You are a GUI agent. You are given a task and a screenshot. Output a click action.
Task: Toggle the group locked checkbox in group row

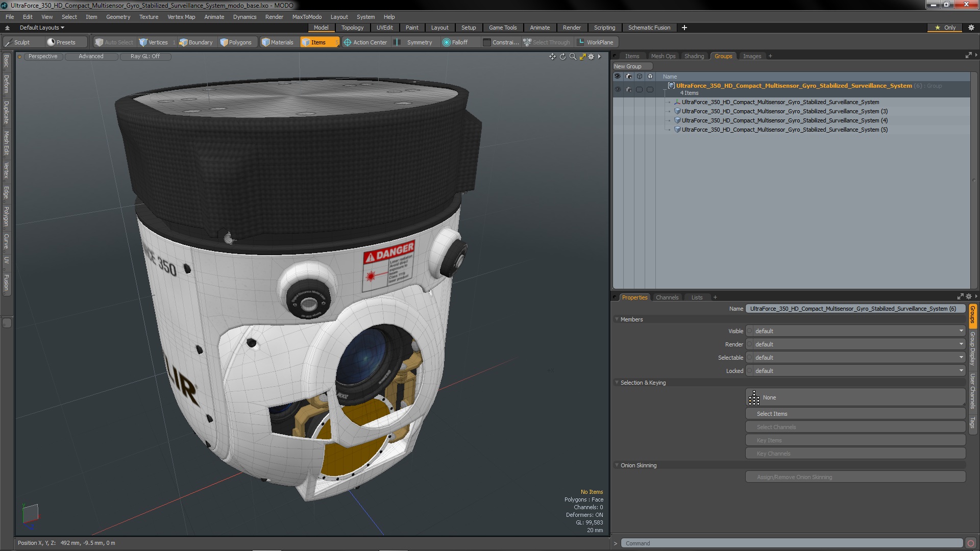(650, 89)
